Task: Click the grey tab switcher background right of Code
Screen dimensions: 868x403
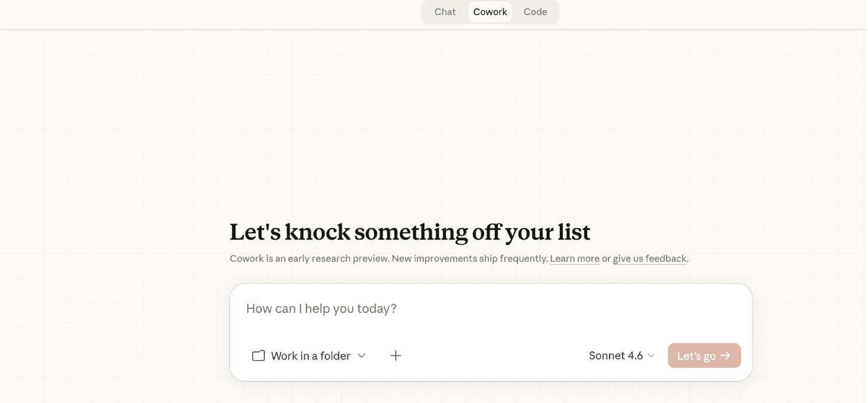Action: (x=554, y=12)
